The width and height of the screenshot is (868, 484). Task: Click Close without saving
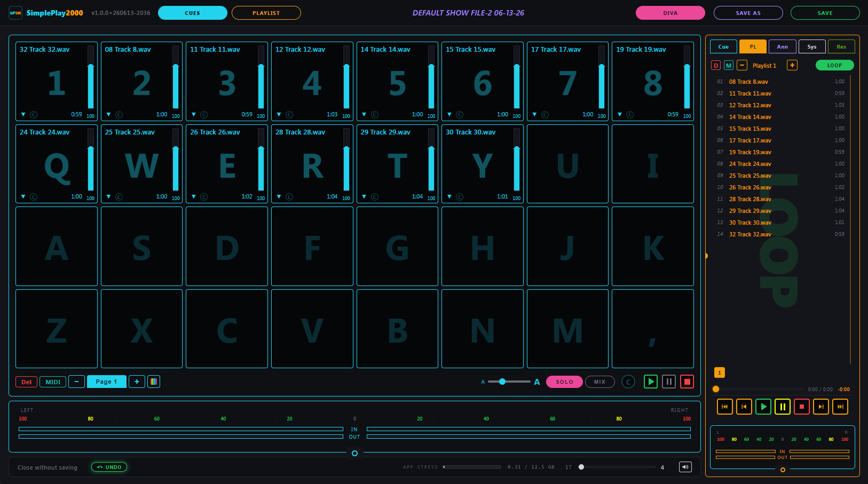click(x=48, y=467)
